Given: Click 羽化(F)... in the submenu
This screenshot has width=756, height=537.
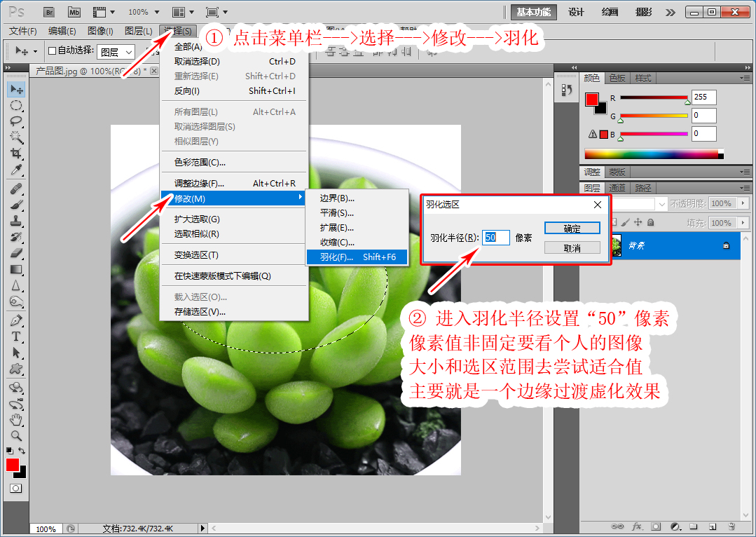Looking at the screenshot, I should [357, 257].
